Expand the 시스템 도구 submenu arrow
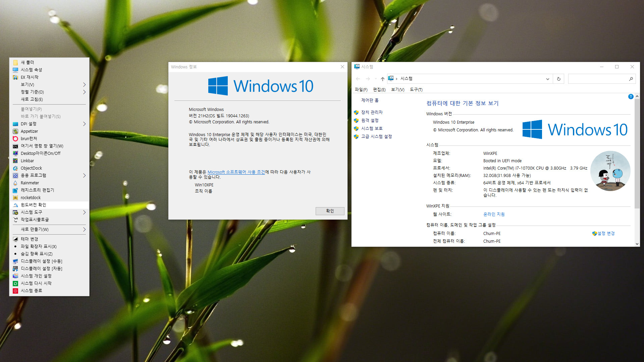This screenshot has height=362, width=644. tap(84, 213)
